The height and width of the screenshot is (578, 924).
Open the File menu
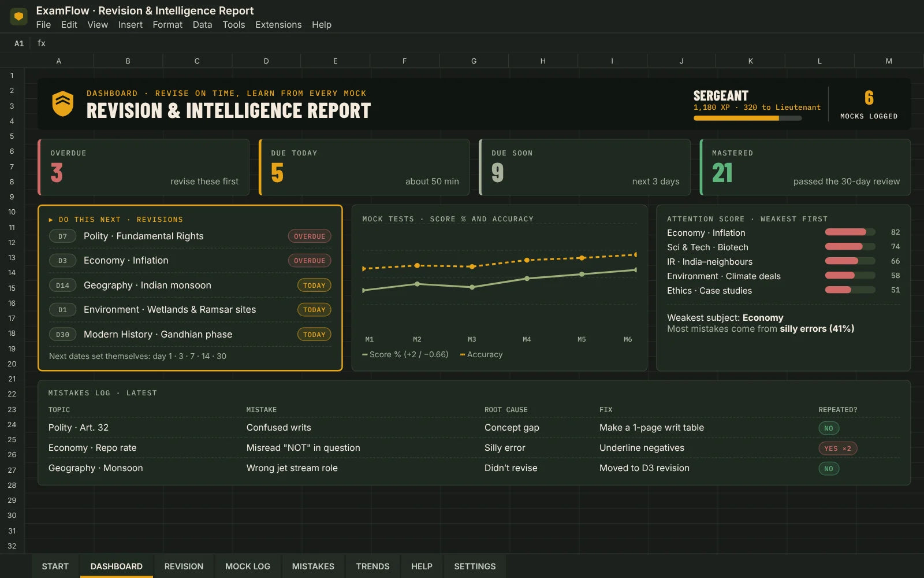43,25
